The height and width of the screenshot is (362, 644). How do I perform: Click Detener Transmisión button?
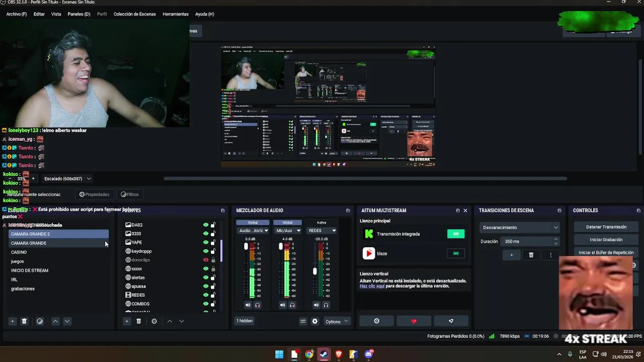(606, 227)
